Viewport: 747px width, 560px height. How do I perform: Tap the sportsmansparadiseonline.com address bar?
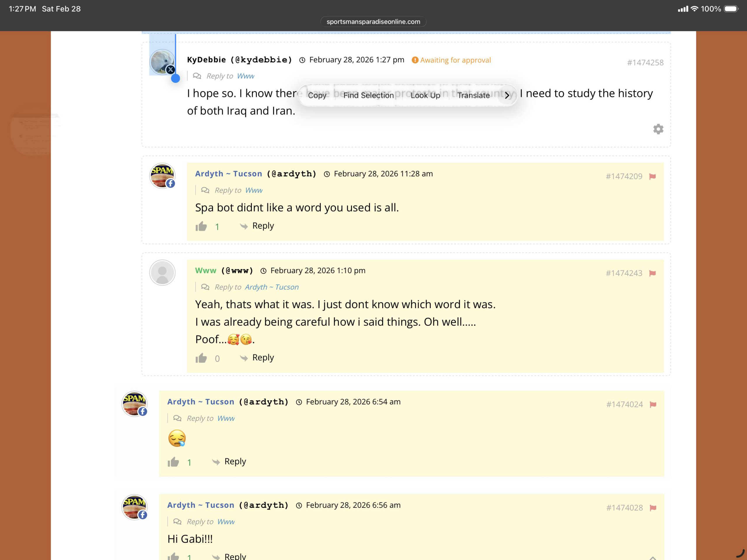pyautogui.click(x=373, y=22)
